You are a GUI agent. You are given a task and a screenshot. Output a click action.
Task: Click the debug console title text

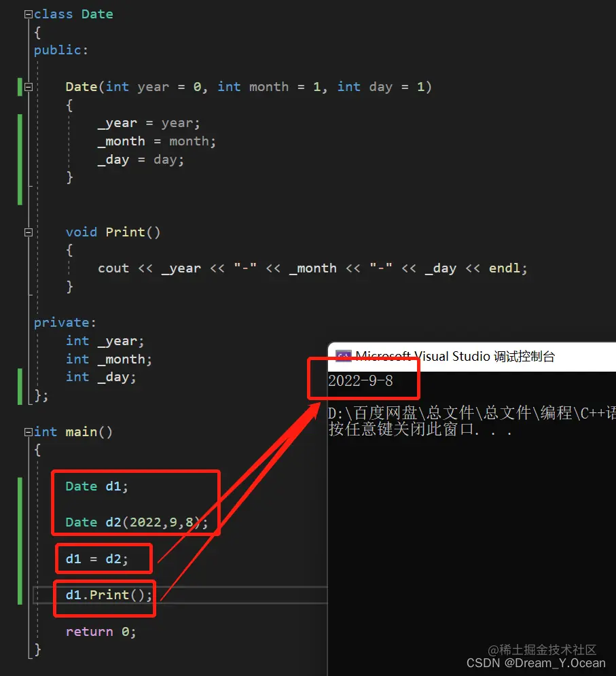(x=455, y=357)
